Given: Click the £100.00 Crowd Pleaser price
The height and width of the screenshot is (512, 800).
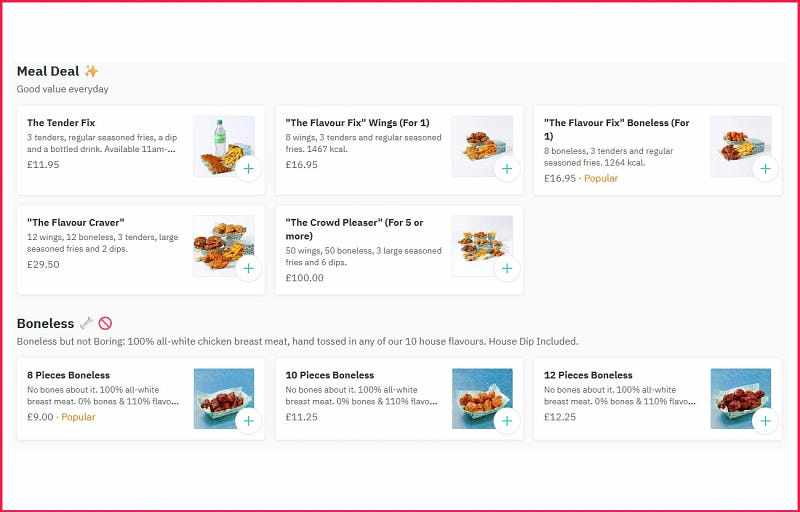Looking at the screenshot, I should [x=304, y=278].
